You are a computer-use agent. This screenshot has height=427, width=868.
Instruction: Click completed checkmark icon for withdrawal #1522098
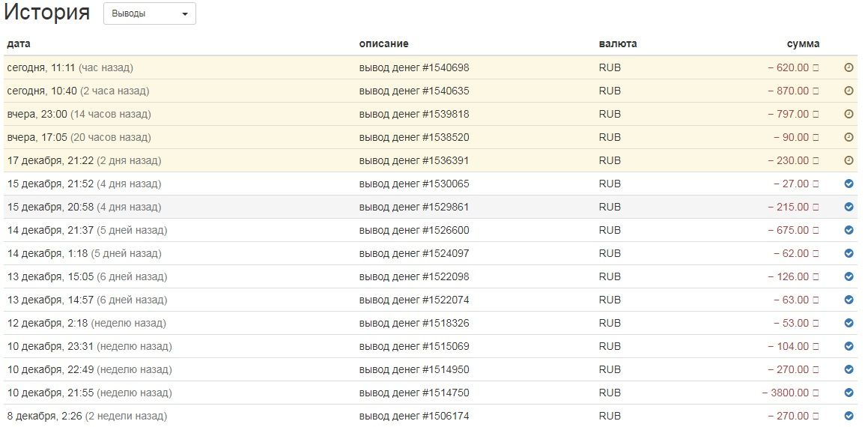[849, 276]
